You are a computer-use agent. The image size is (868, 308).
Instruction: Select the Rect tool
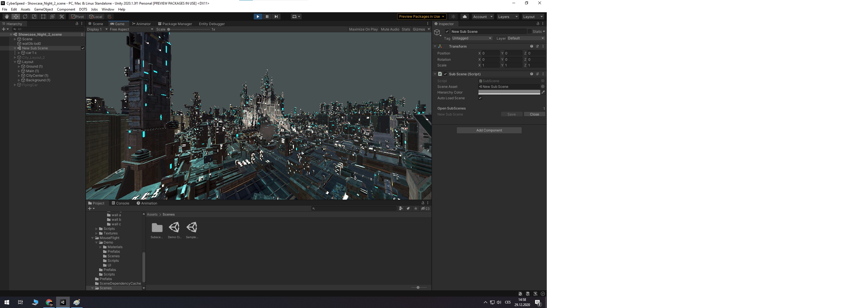[x=43, y=17]
